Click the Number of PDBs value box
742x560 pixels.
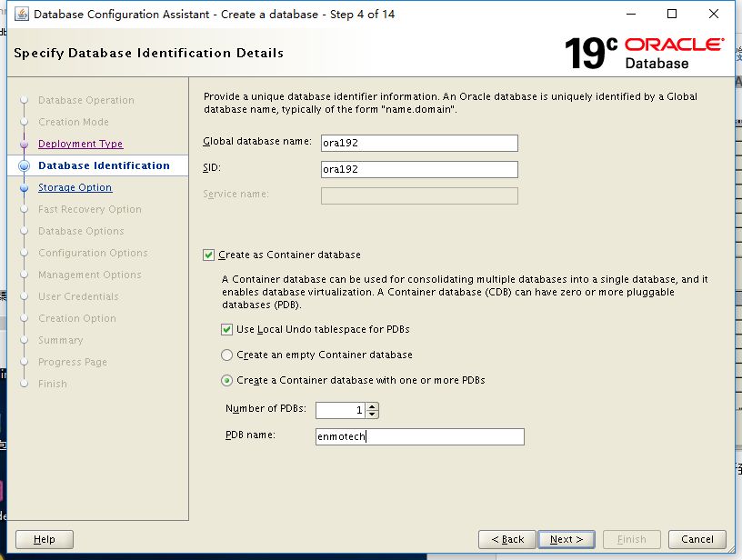(341, 410)
